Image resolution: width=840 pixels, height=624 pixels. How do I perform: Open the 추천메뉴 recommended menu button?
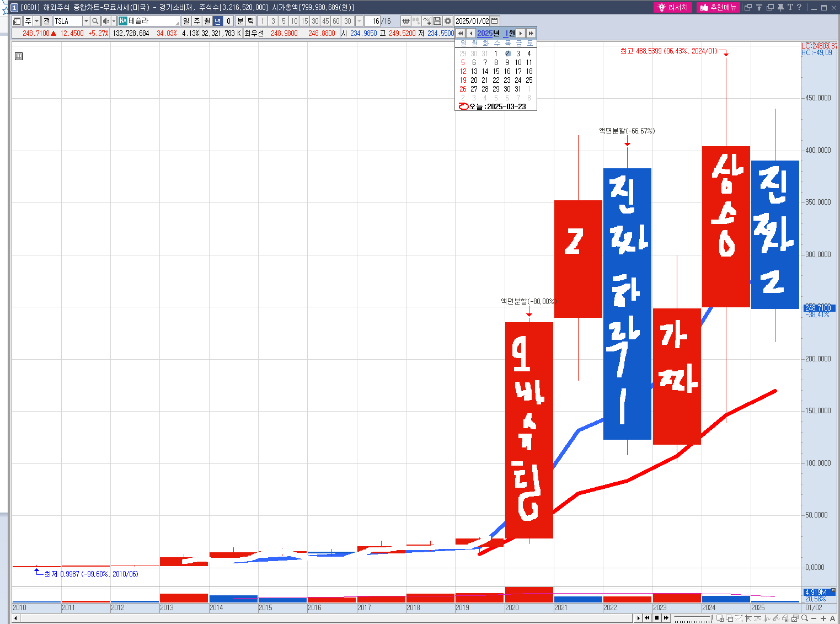[x=718, y=7]
